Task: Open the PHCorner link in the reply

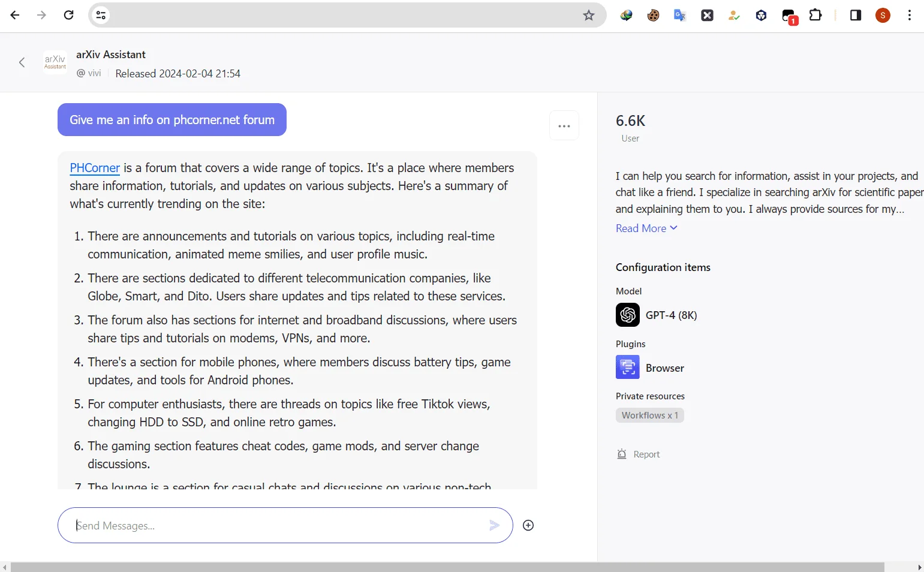Action: [x=95, y=168]
